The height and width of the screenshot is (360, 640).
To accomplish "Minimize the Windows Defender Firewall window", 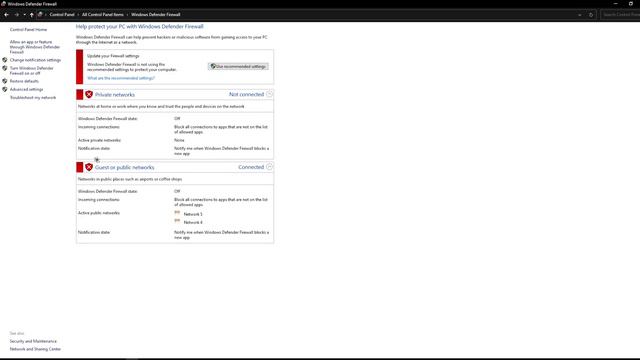I will [x=616, y=4].
